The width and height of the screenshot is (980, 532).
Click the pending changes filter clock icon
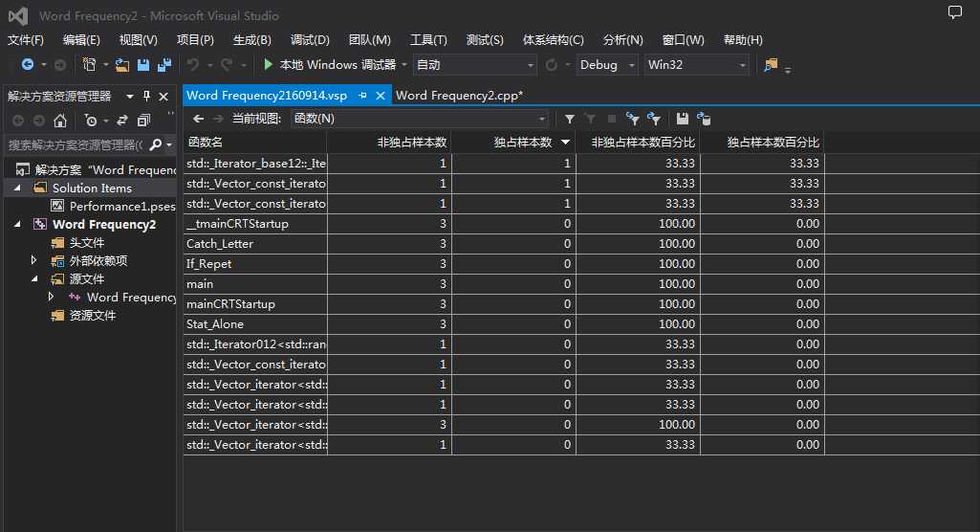coord(91,120)
